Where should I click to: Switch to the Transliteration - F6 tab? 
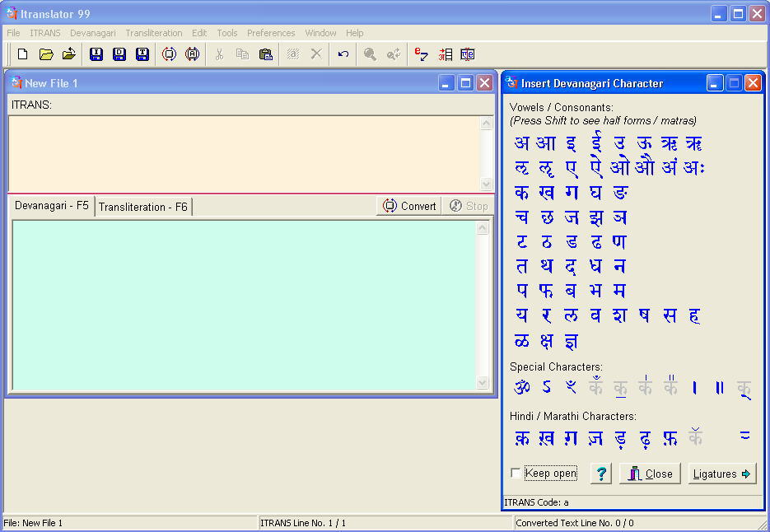coord(143,207)
